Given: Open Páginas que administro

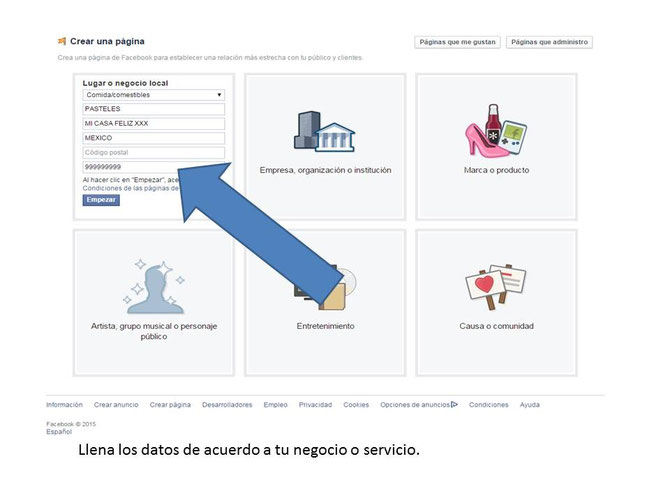Looking at the screenshot, I should [x=550, y=42].
